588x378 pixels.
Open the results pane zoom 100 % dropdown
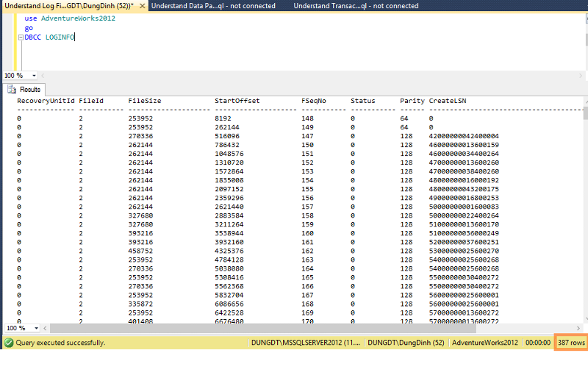[36, 328]
